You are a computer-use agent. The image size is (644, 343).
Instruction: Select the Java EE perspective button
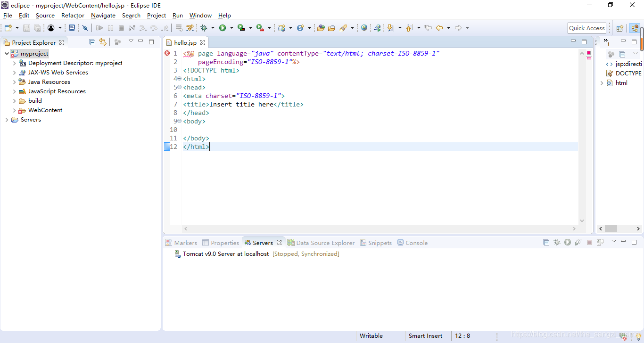pos(634,28)
